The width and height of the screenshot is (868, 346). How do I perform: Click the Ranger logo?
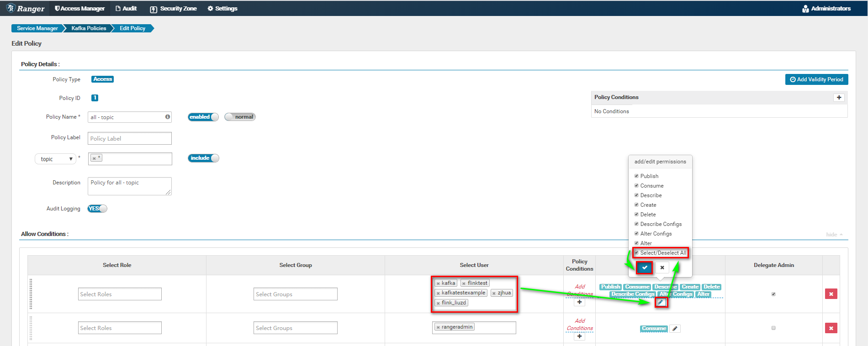click(26, 8)
